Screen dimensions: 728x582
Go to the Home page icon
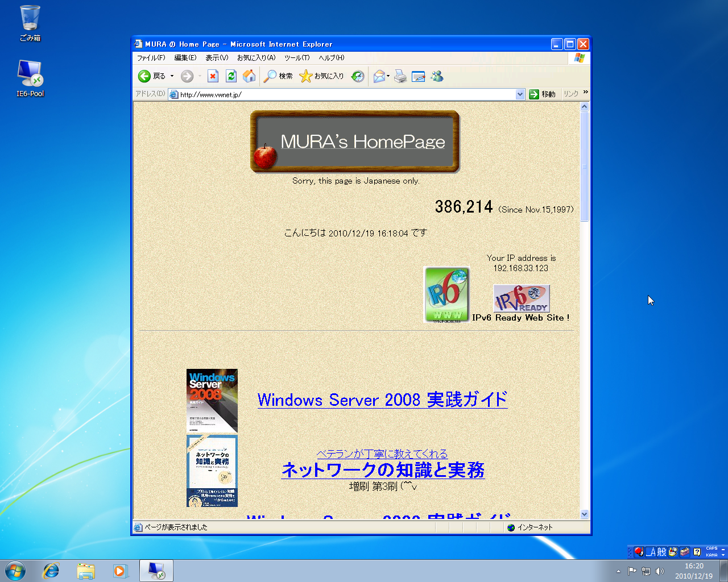pyautogui.click(x=249, y=76)
